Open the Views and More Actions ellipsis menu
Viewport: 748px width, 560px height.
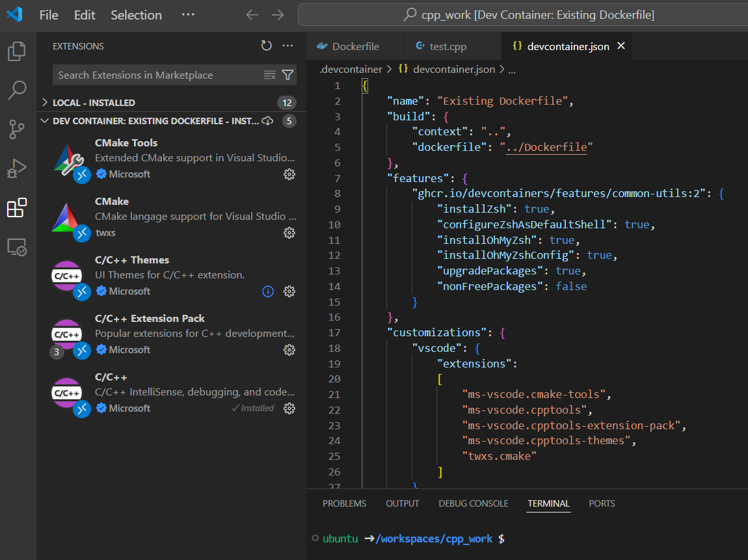(287, 46)
